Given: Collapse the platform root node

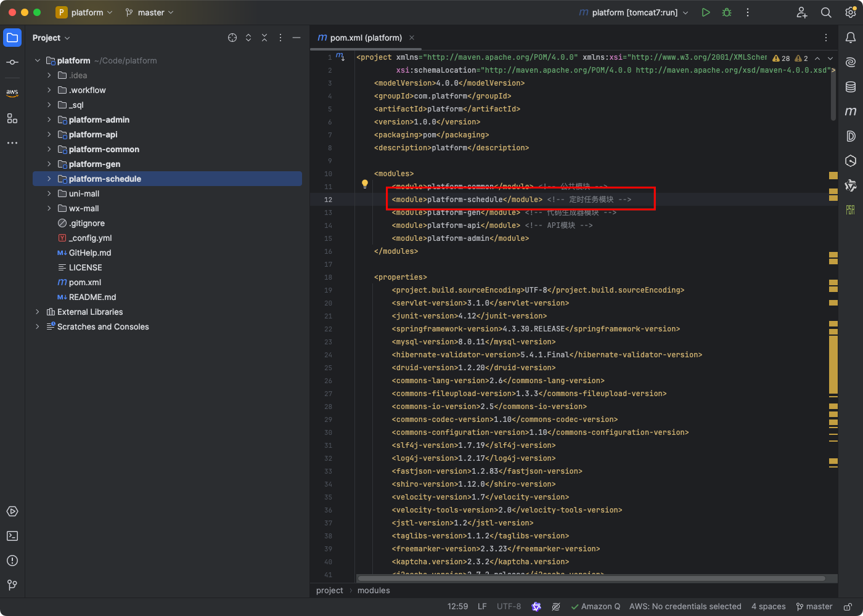Looking at the screenshot, I should (38, 60).
